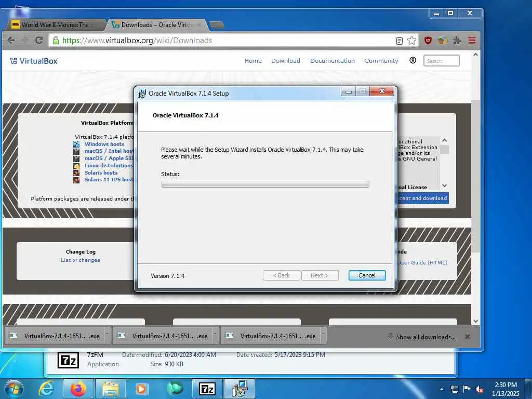532x399 pixels.
Task: Open the List of changes link
Action: coord(81,260)
